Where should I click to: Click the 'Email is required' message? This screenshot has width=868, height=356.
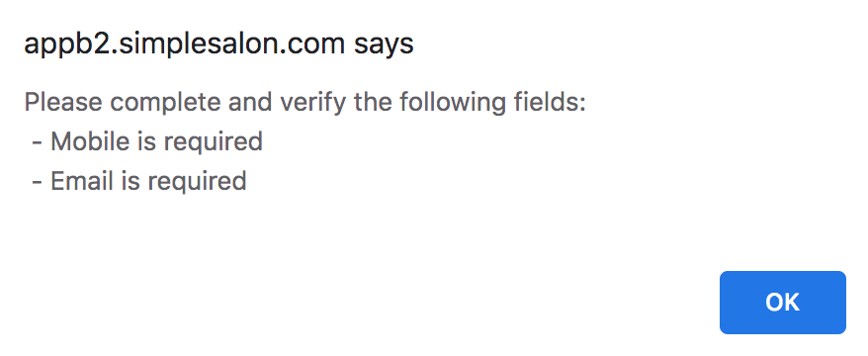tap(148, 181)
